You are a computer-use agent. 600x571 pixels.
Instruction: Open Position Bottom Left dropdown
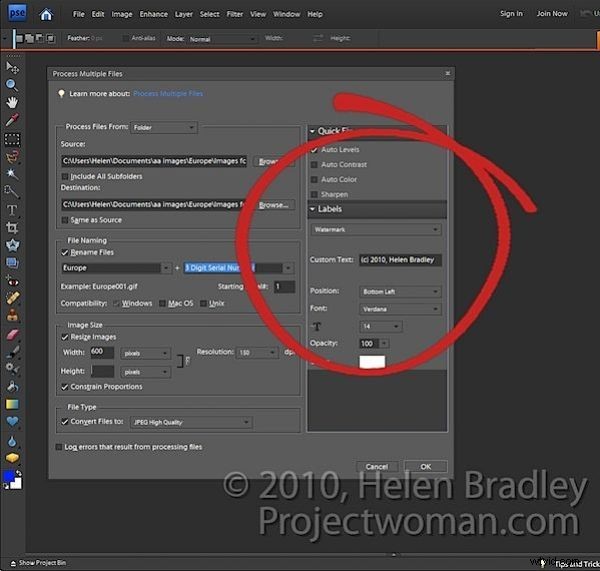(x=400, y=292)
